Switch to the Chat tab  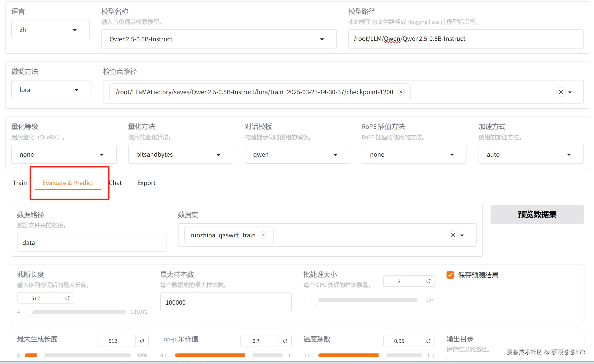(x=116, y=183)
